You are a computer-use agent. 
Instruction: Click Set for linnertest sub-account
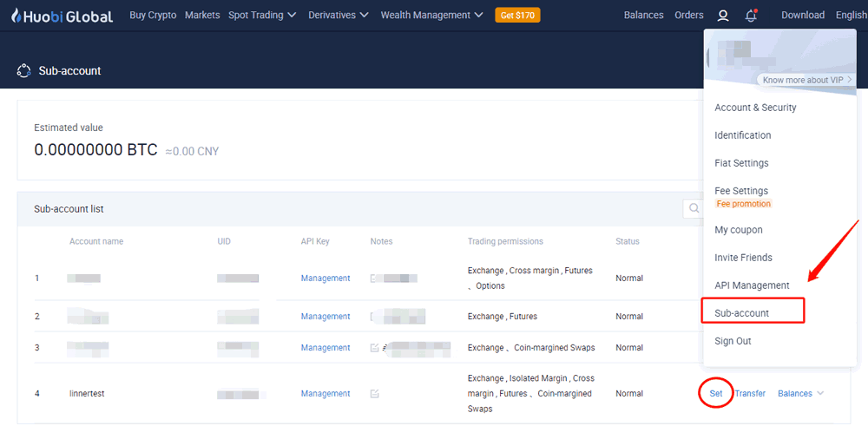point(716,393)
